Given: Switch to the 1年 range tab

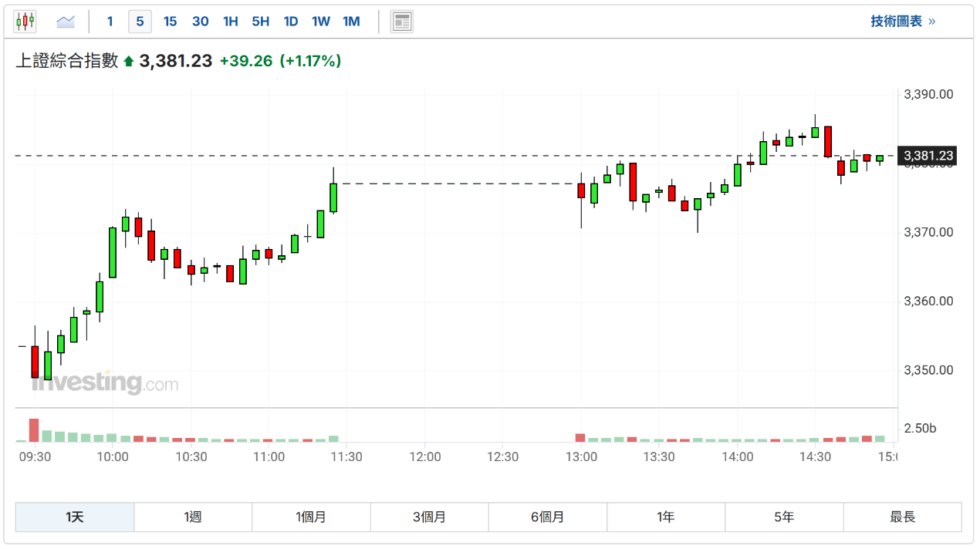Looking at the screenshot, I should [666, 517].
